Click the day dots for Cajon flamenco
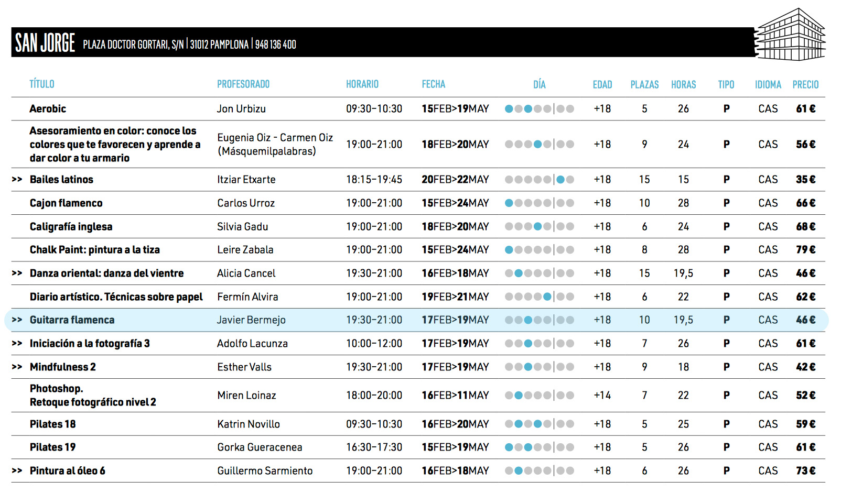This screenshot has height=504, width=841. pyautogui.click(x=539, y=203)
